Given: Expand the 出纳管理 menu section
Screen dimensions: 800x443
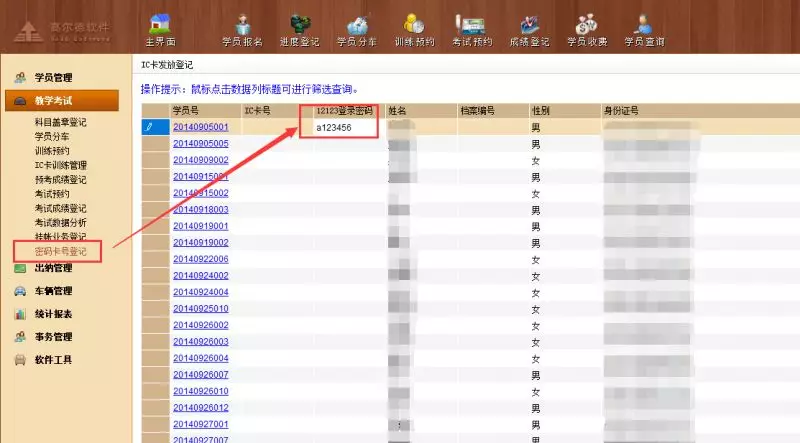Looking at the screenshot, I should pyautogui.click(x=54, y=268).
